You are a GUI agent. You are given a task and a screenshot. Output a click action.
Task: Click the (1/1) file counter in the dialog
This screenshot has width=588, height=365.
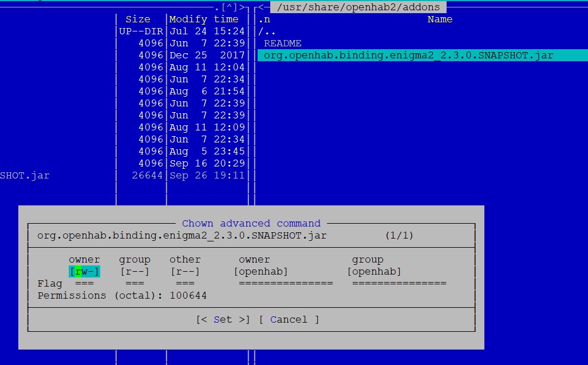pyautogui.click(x=399, y=236)
